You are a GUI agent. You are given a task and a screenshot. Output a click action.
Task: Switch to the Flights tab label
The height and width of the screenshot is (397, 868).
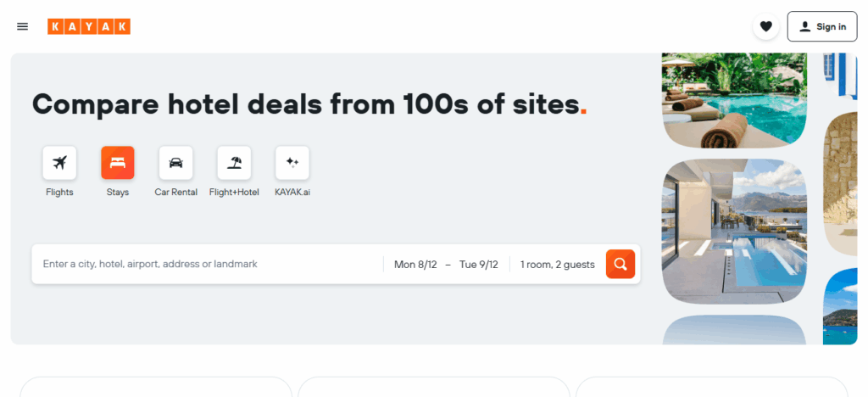pyautogui.click(x=59, y=193)
